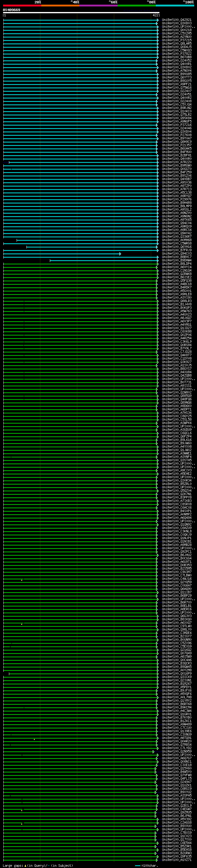Click the label UniRef100_Q94C03
This screenshot has height=868, width=197.
tap(177, 254)
